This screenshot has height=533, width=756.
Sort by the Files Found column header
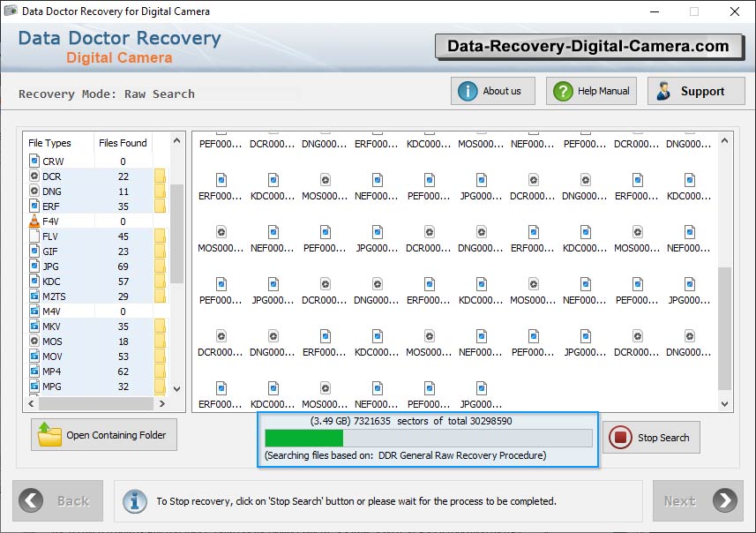[x=123, y=143]
